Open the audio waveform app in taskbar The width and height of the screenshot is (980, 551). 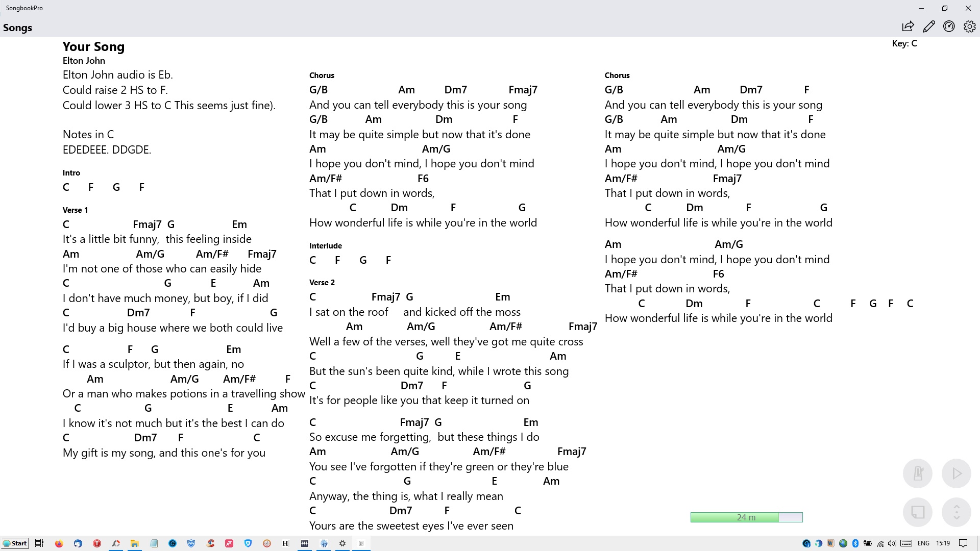[305, 543]
